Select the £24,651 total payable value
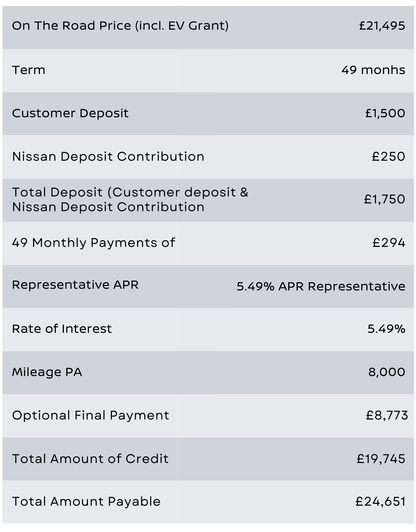 point(380,502)
